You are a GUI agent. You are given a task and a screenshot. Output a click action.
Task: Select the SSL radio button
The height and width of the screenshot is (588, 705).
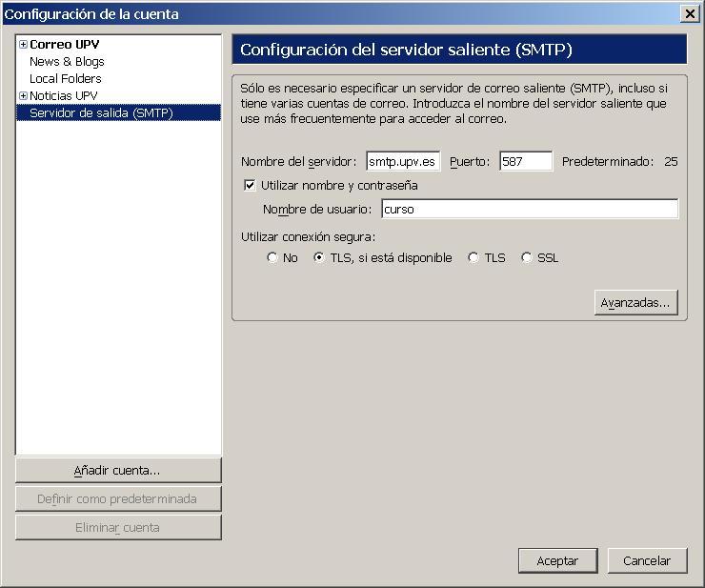pos(527,257)
